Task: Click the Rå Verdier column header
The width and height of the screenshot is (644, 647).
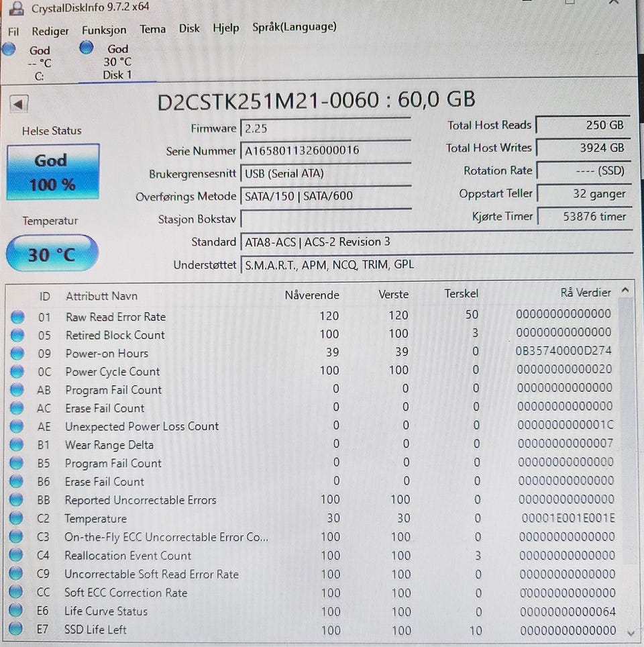Action: [586, 293]
